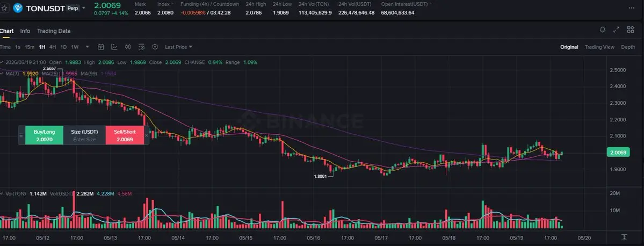The image size is (644, 246).
Task: Click the TON coin logo
Action: (x=18, y=8)
